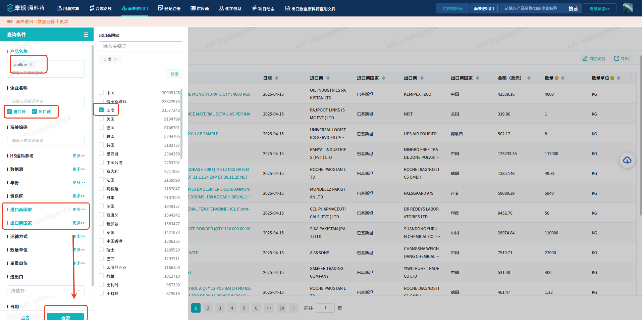Remove the 印度 selected country tag
644x320 pixels.
point(116,59)
